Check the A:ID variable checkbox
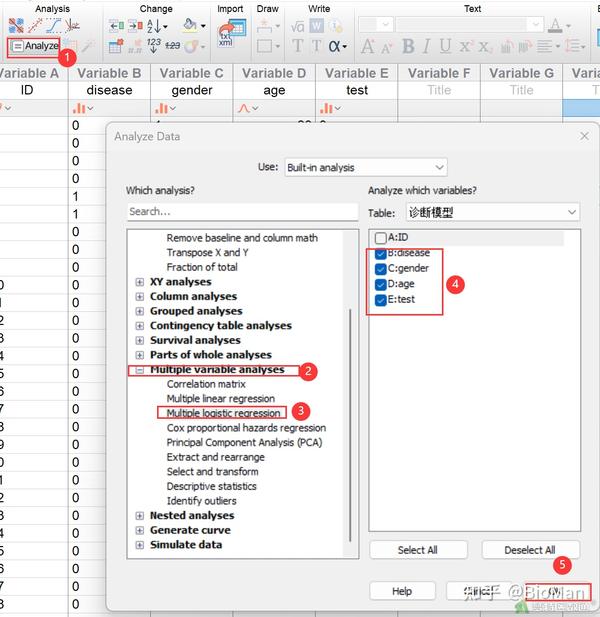This screenshot has width=600, height=617. 380,238
